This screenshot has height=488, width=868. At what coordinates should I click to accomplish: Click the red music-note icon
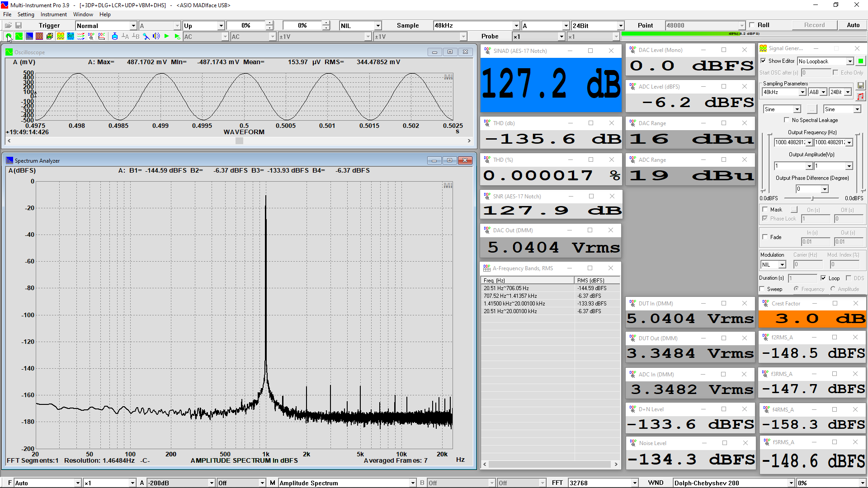[x=861, y=96]
